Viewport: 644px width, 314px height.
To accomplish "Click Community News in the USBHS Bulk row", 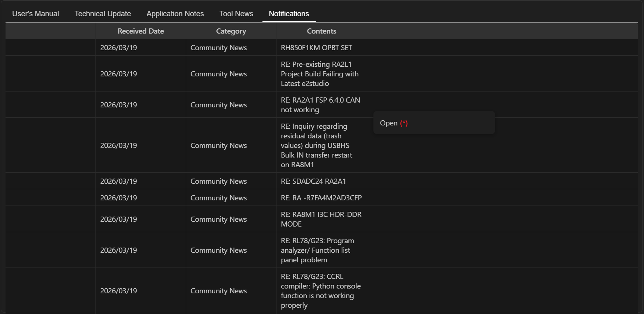I will (x=219, y=145).
